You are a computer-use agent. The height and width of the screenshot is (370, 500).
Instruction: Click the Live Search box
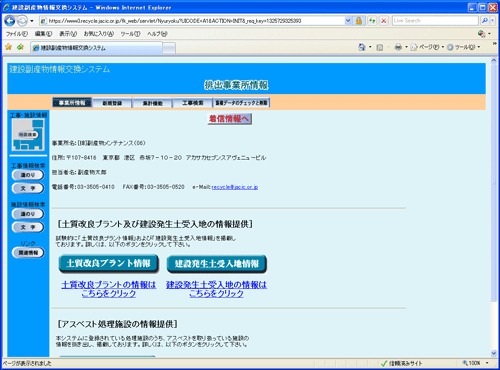(x=435, y=21)
